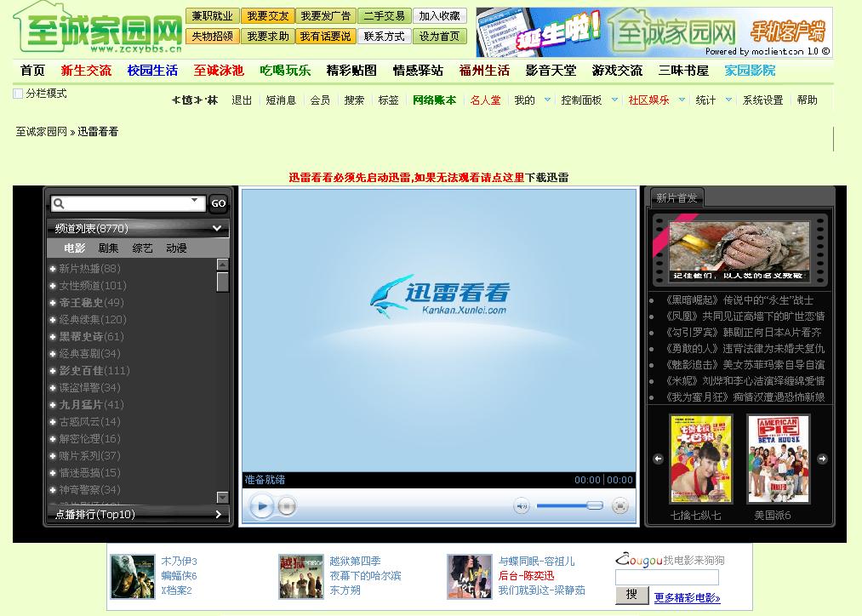Image resolution: width=862 pixels, height=616 pixels.
Task: Click the stop button in the player
Action: pyautogui.click(x=287, y=505)
